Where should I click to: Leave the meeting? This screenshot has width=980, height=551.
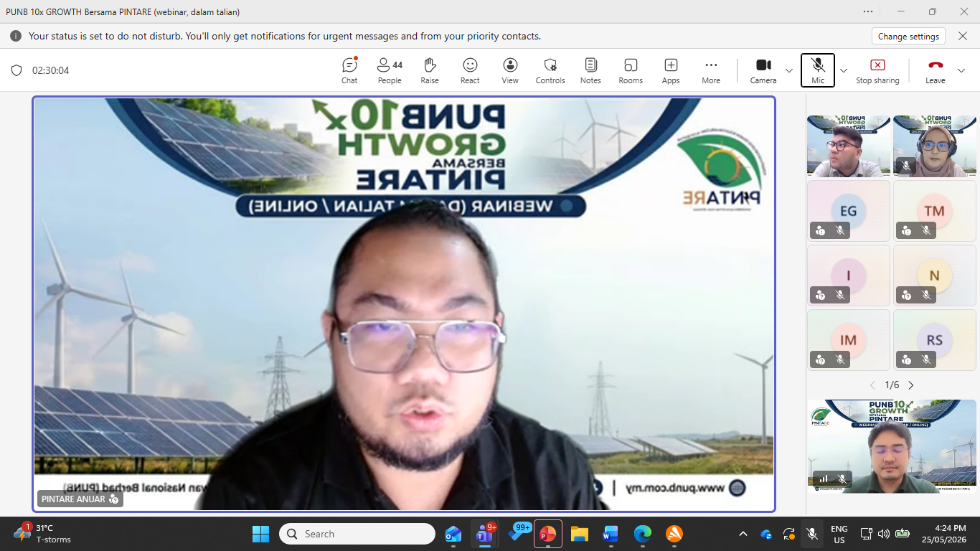[x=936, y=70]
